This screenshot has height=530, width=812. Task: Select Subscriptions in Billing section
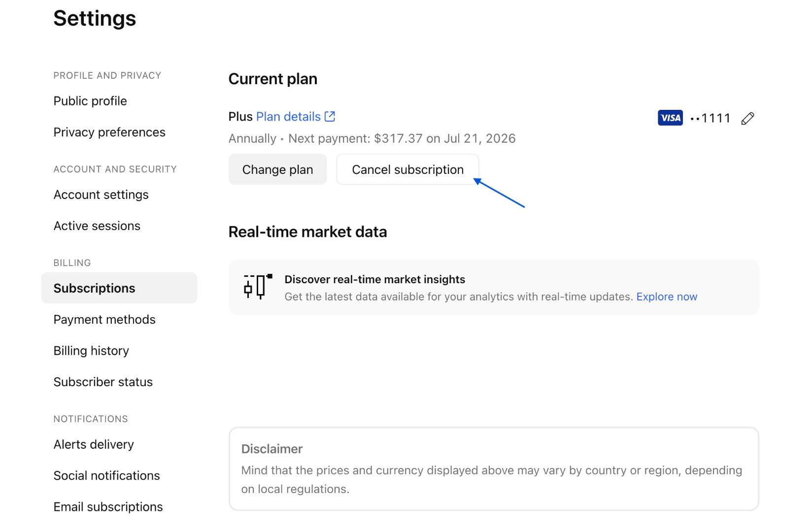[119, 288]
